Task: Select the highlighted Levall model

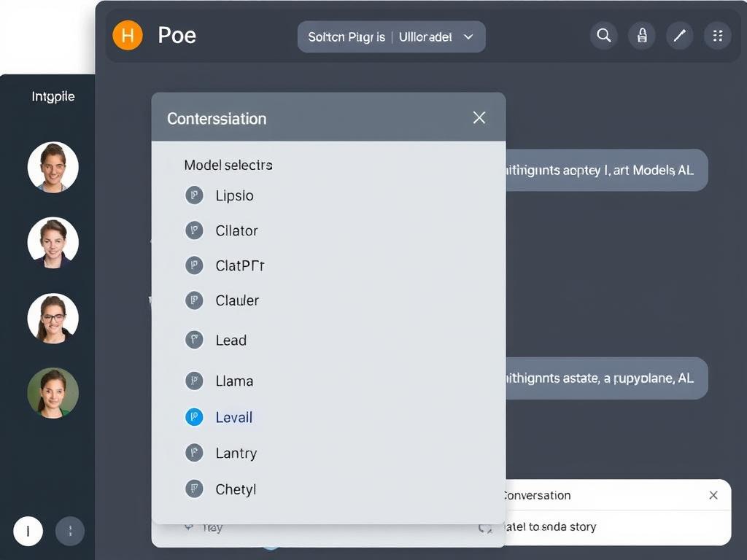Action: [x=234, y=417]
